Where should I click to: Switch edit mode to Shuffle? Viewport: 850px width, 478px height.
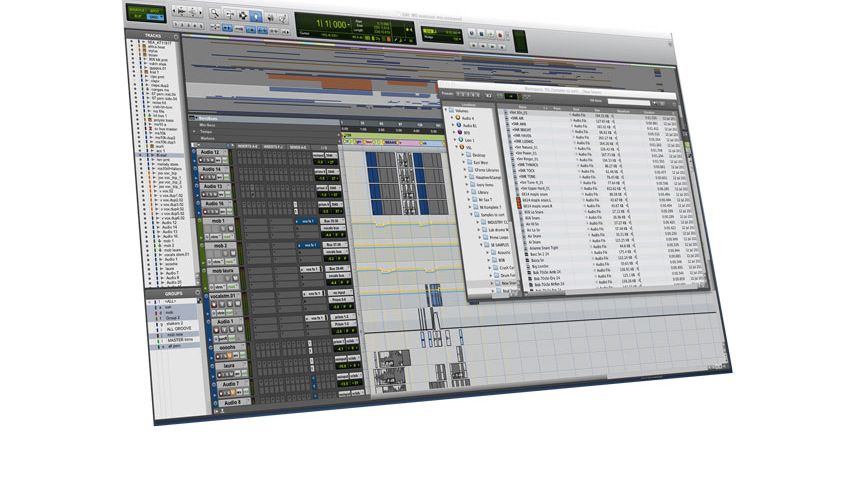coord(135,10)
